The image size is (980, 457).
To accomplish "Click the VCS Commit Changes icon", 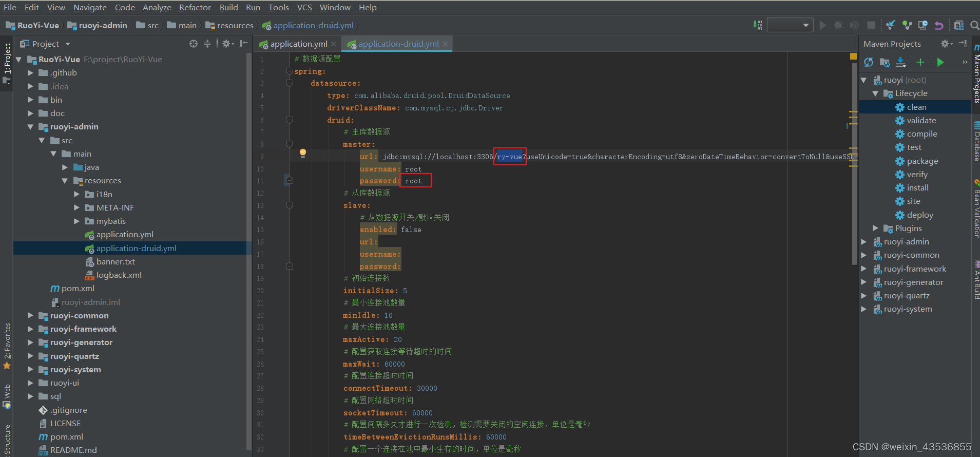I will 907,25.
